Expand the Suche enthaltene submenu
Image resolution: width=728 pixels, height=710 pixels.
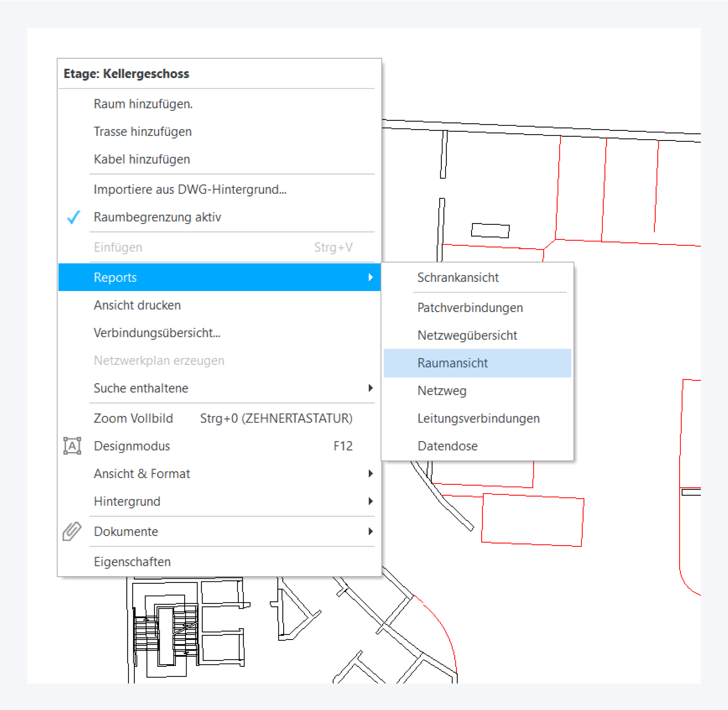(141, 388)
